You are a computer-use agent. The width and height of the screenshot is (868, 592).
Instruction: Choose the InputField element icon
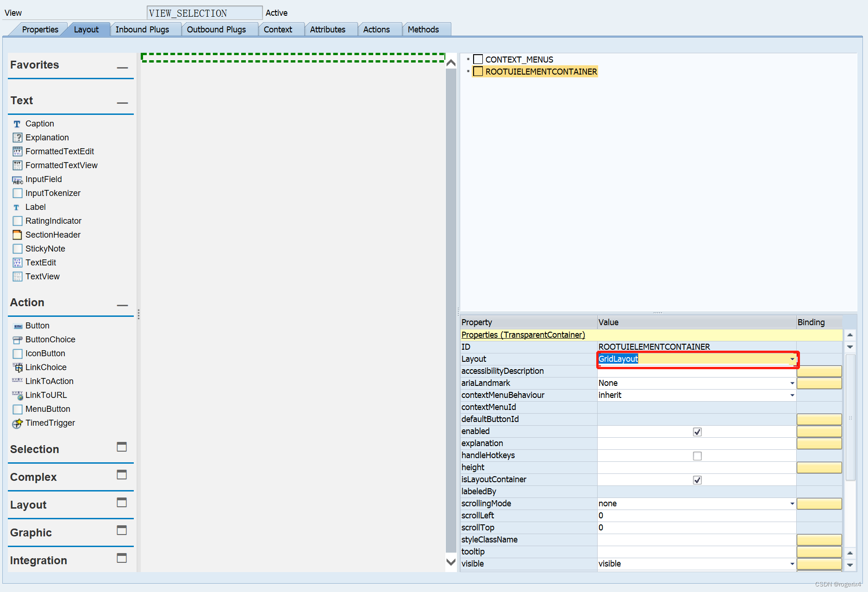coord(17,180)
